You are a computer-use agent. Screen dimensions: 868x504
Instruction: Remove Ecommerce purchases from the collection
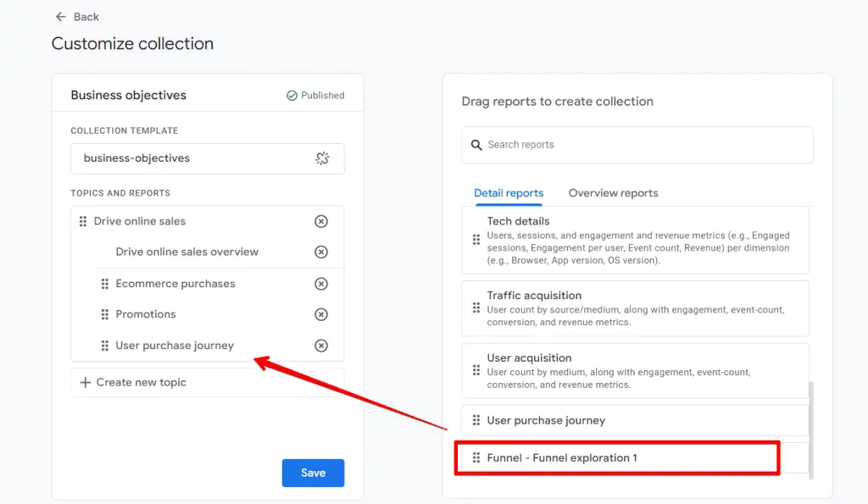point(321,283)
